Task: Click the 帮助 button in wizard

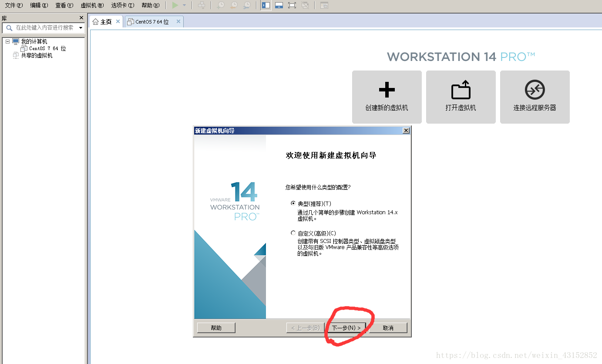Action: [216, 328]
